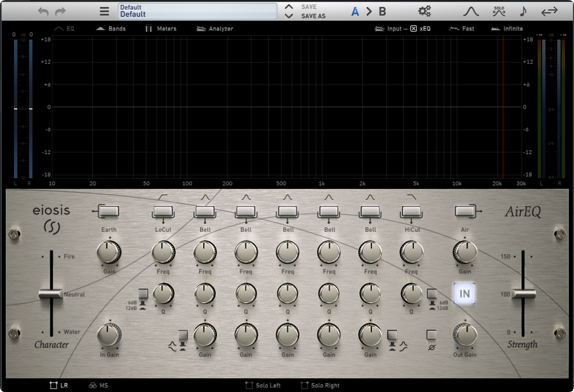Click the double-arrow resize icon
Screen dimensions: 574x392
tap(549, 11)
